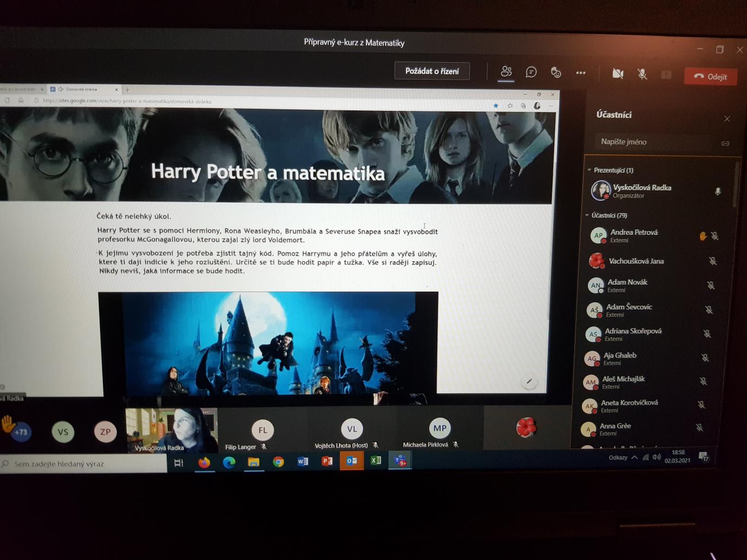
Task: Open Word from the taskbar
Action: coord(303,461)
